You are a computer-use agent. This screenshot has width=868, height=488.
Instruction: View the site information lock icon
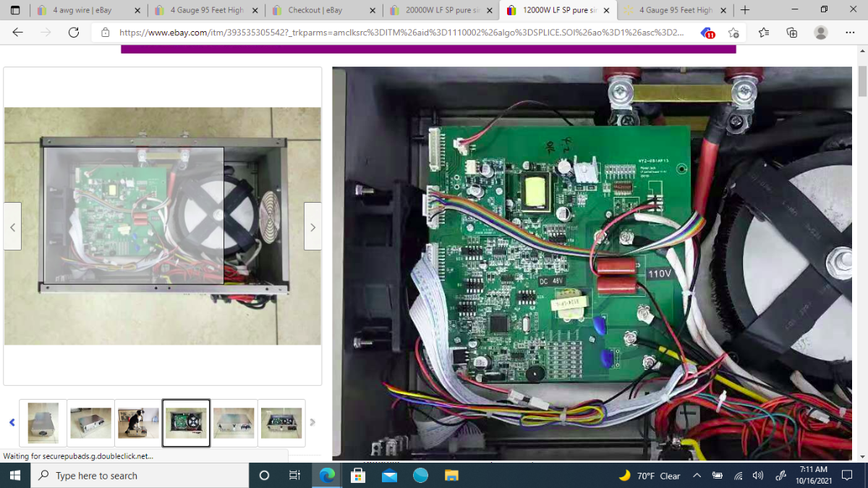point(106,33)
